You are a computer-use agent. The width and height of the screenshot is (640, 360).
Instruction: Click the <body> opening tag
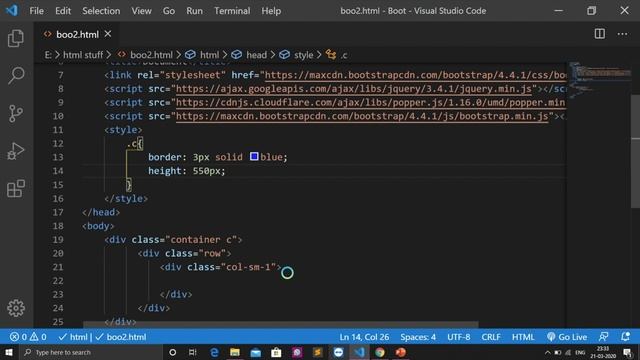coord(98,226)
